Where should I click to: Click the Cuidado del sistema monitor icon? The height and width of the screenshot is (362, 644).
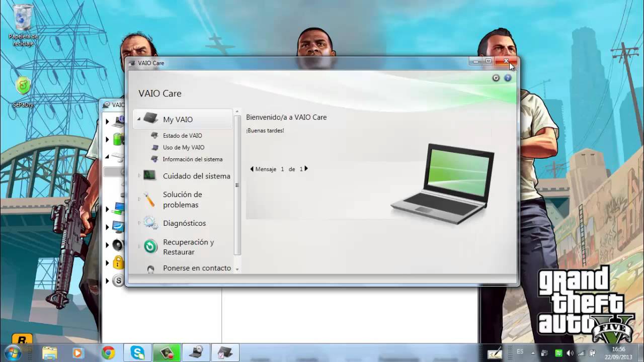[x=149, y=175]
